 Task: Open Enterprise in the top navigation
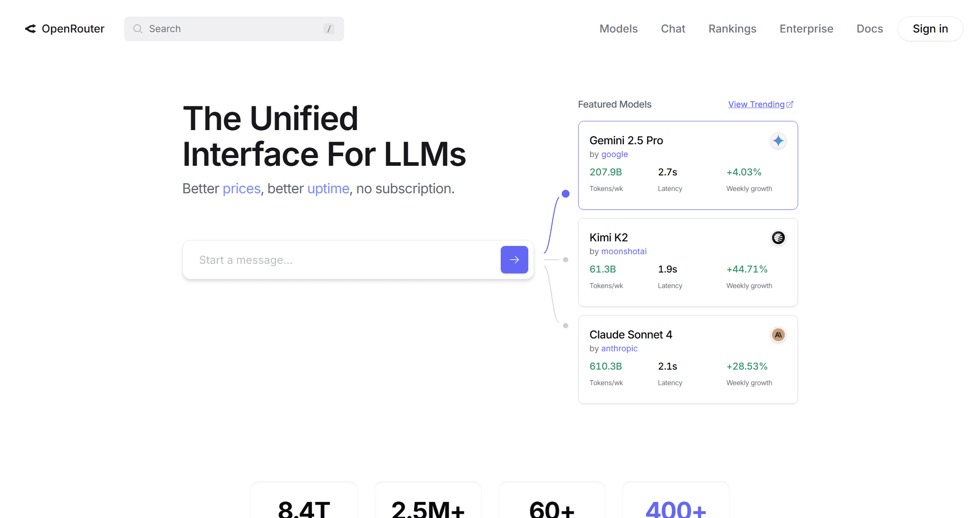(x=806, y=29)
